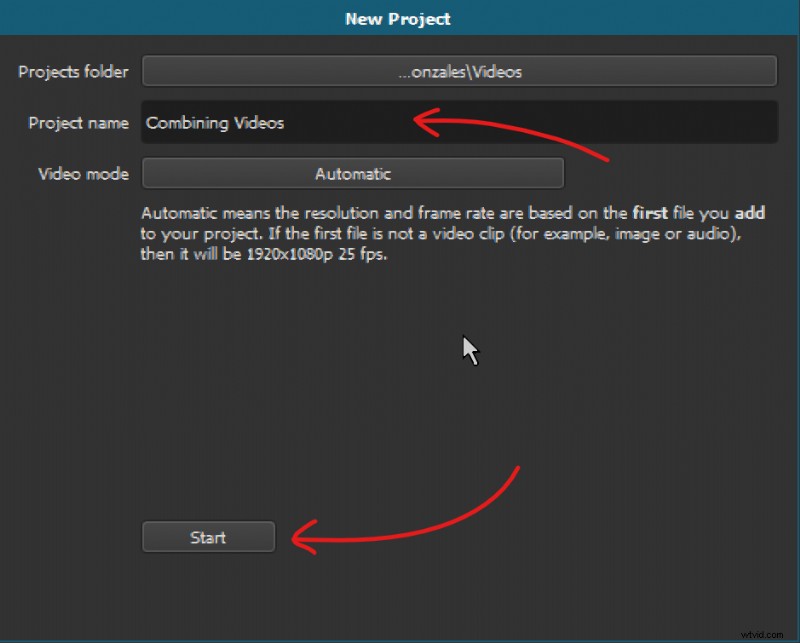
Task: Click the "Video mode" label
Action: tap(83, 172)
